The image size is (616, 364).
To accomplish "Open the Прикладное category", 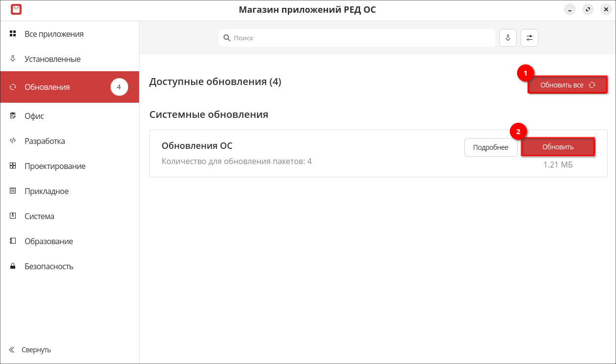I will click(x=47, y=191).
